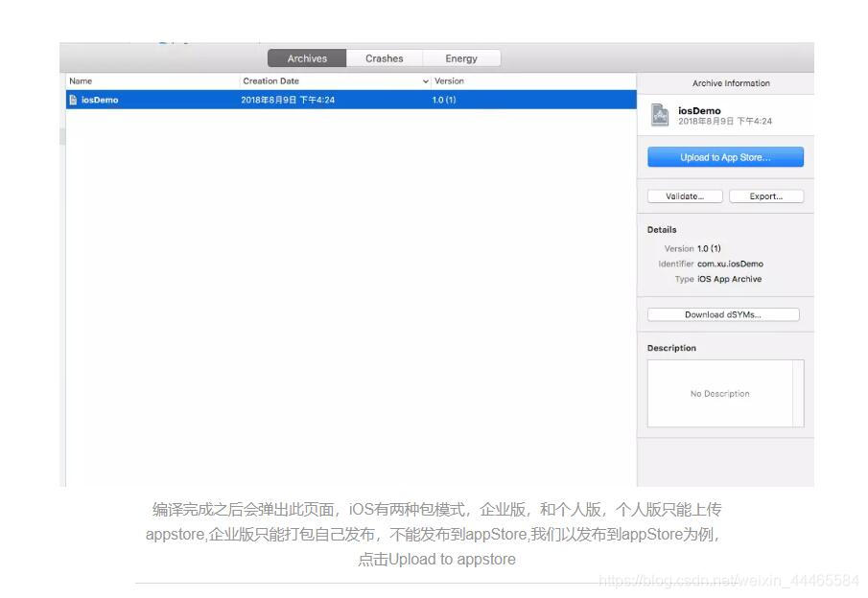Click the Creation Date sort chevron
868x598 pixels.
pos(425,81)
